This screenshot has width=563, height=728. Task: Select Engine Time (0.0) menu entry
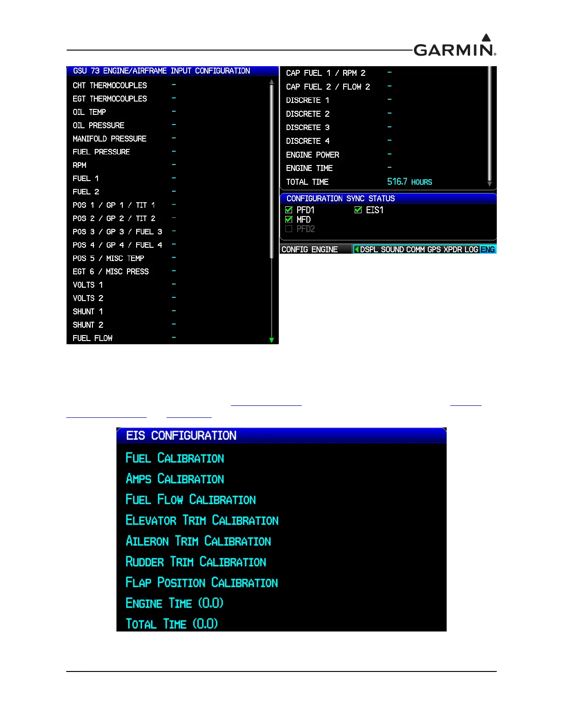pyautogui.click(x=174, y=603)
